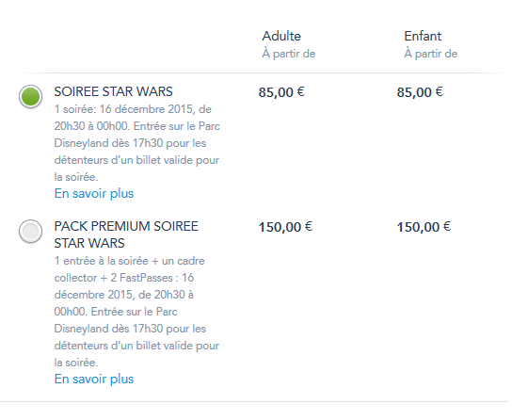The height and width of the screenshot is (420, 512).
Task: Click "À partir de" below Enfant
Action: [431, 54]
